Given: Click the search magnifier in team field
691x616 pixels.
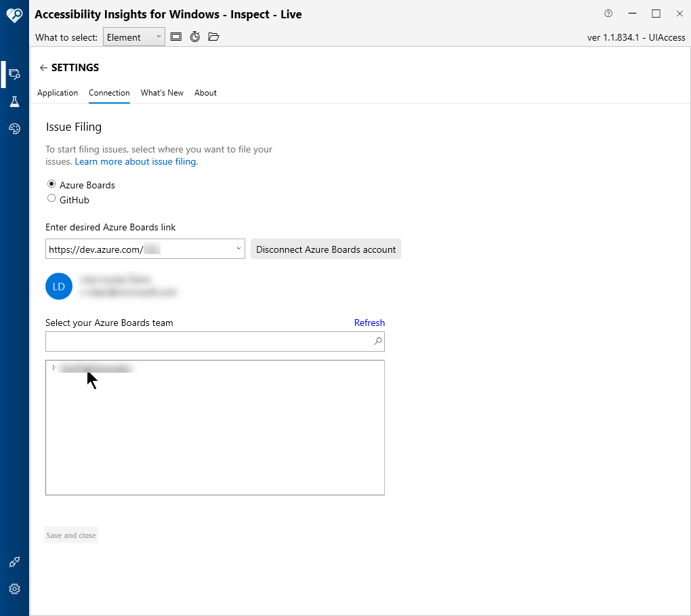Looking at the screenshot, I should click(x=377, y=342).
